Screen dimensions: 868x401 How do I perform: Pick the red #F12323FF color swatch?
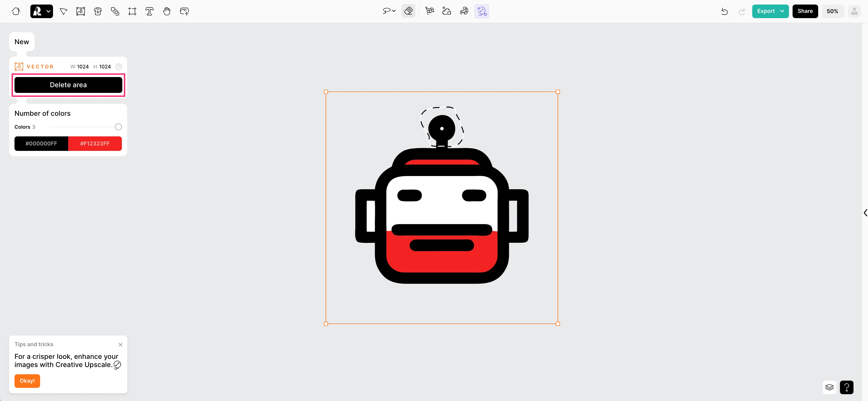click(95, 144)
